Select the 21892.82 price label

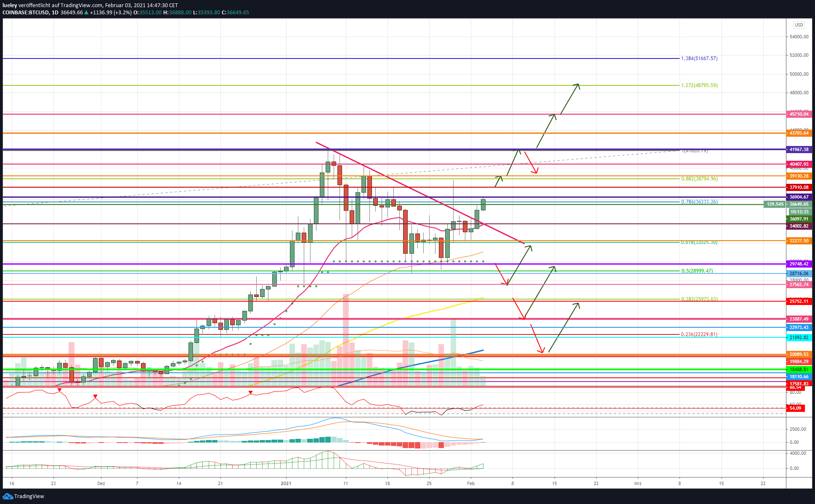pyautogui.click(x=799, y=337)
